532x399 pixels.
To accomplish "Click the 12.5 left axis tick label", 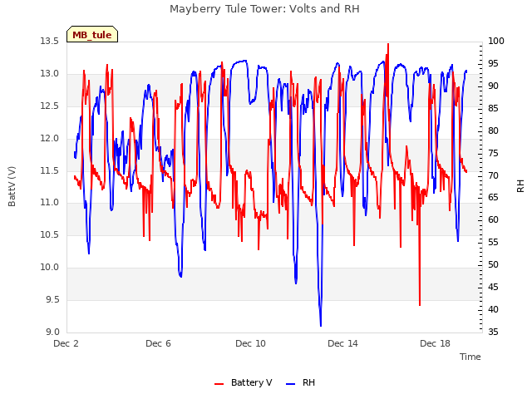I will [x=50, y=106].
